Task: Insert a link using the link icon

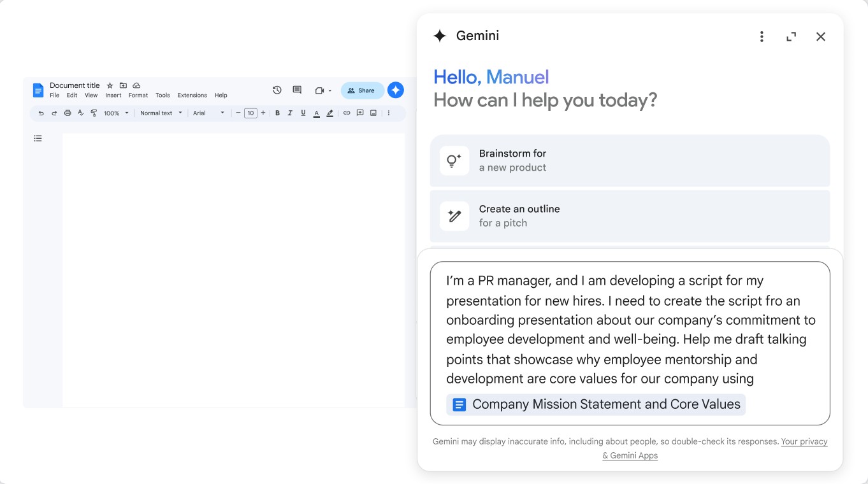Action: [347, 113]
